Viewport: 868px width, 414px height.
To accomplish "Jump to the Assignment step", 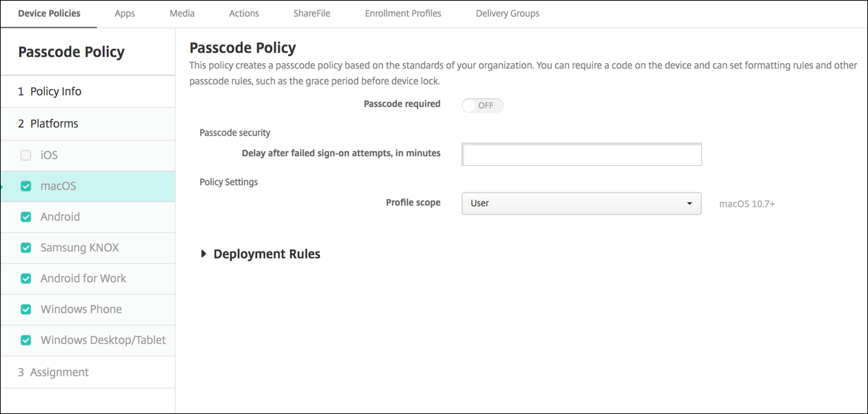I will (53, 372).
